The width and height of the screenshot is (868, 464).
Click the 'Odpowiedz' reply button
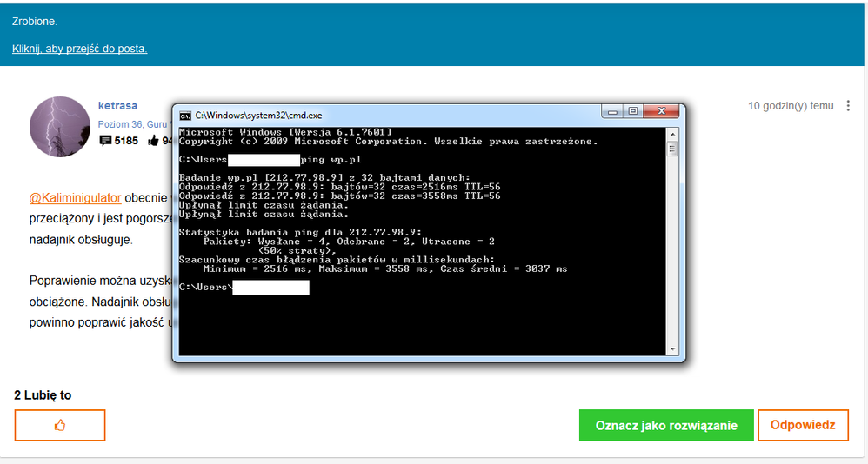(803, 425)
